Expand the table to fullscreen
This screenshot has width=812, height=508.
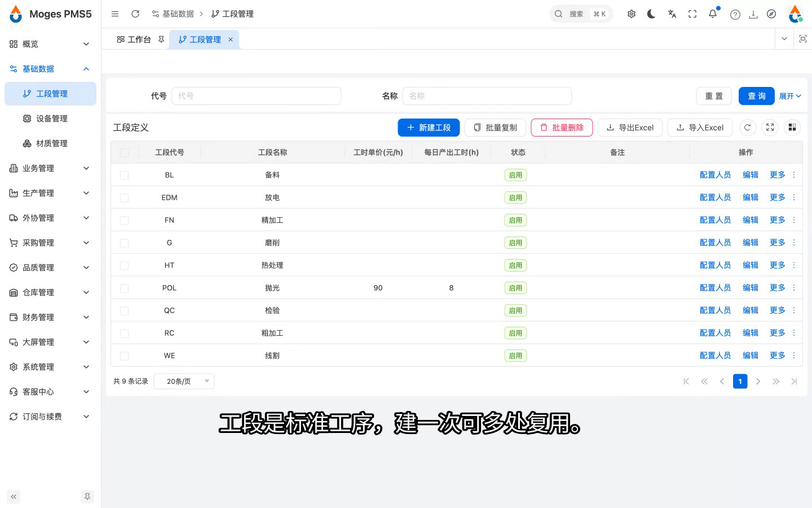(770, 128)
